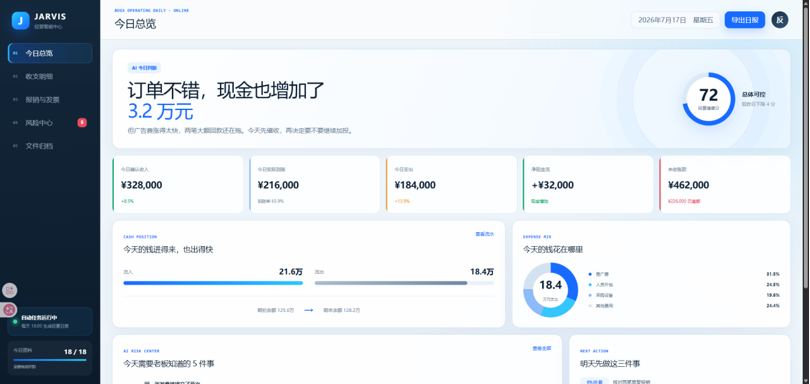
Task: Click the blue 3.2 万元 figure
Action: tap(160, 111)
